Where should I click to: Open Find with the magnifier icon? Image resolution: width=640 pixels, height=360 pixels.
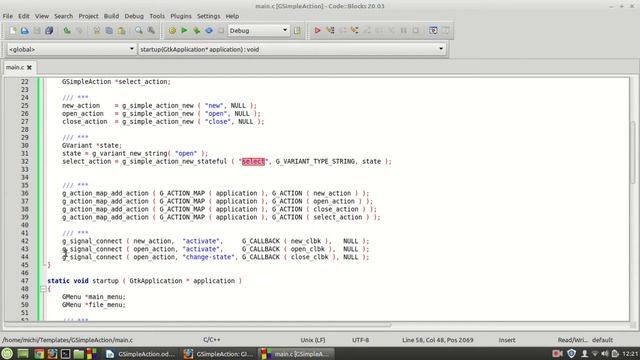coord(139,31)
